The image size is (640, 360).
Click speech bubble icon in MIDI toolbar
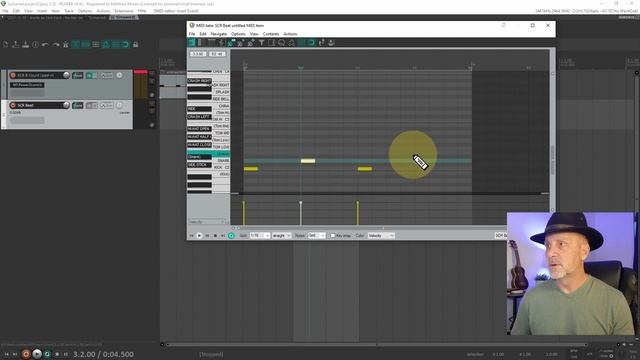[x=281, y=42]
